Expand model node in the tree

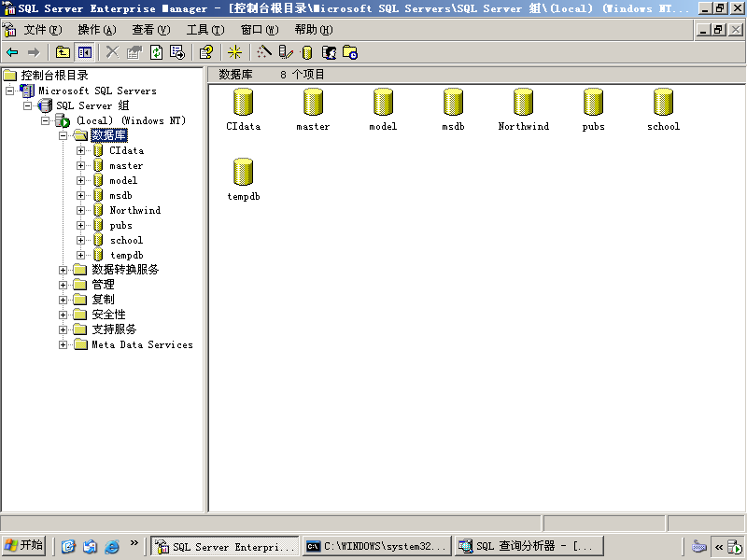click(x=80, y=180)
